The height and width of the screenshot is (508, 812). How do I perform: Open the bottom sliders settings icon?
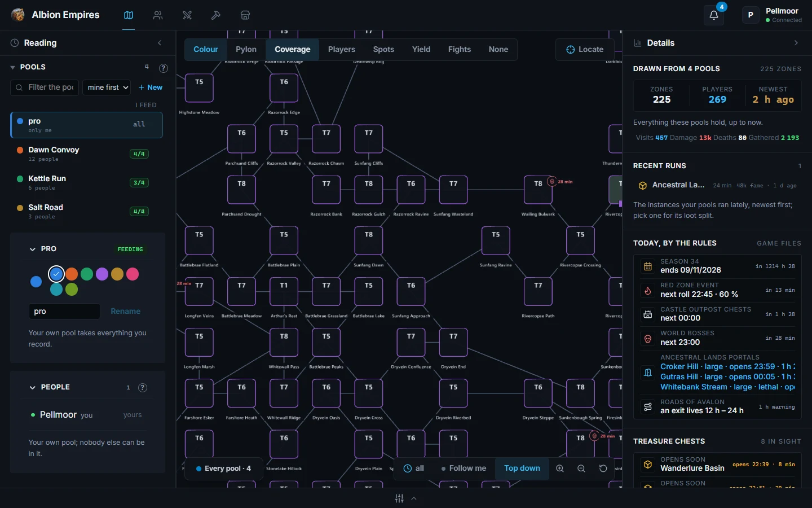pyautogui.click(x=399, y=498)
